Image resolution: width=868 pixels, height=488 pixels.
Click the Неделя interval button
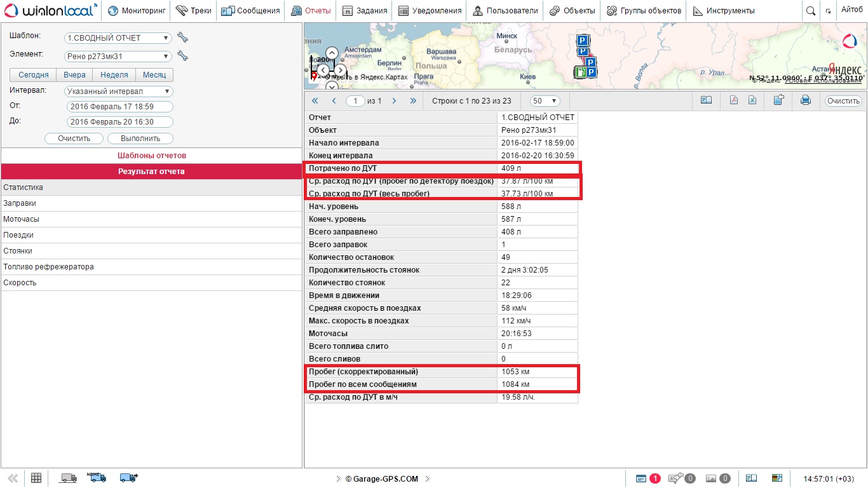point(114,75)
